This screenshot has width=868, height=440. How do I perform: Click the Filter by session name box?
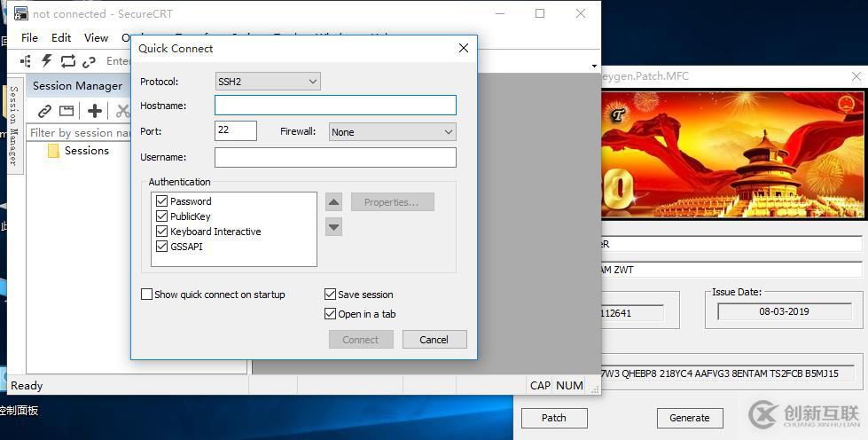(79, 132)
